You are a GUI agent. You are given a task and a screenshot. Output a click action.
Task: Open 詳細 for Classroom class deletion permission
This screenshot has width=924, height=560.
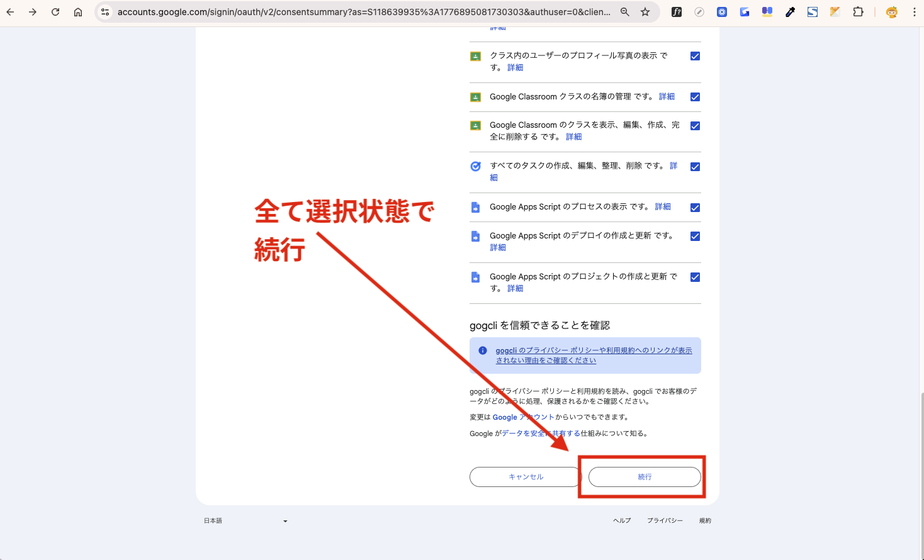pos(573,137)
